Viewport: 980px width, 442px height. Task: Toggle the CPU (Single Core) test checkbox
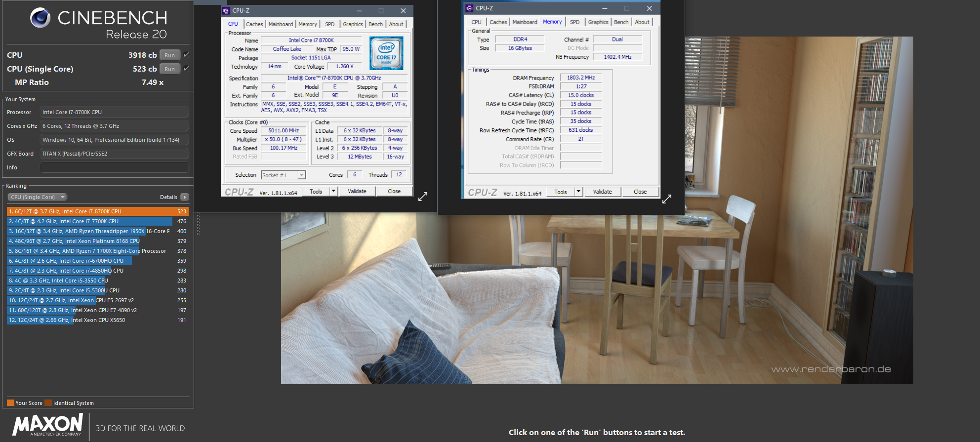click(186, 69)
